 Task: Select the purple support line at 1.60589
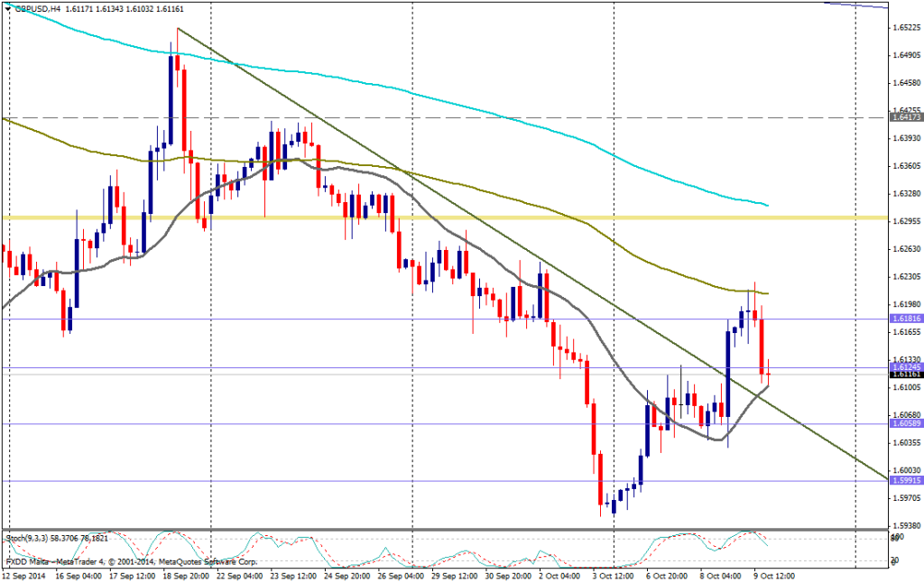(x=451, y=424)
